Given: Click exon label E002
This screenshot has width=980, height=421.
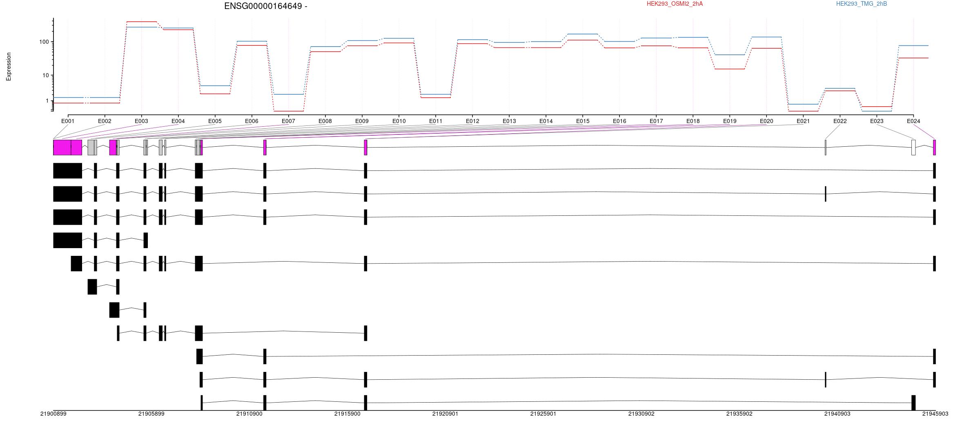Looking at the screenshot, I should click(x=105, y=121).
